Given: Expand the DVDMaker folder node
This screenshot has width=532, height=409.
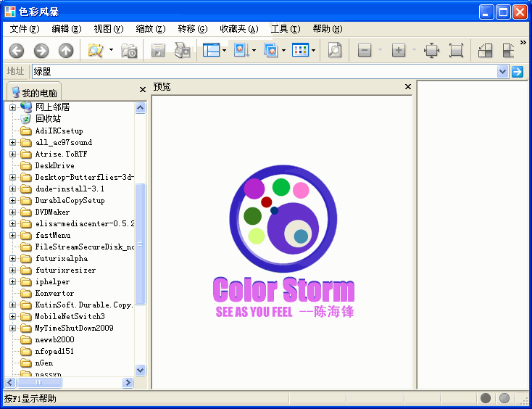Looking at the screenshot, I should pos(12,212).
